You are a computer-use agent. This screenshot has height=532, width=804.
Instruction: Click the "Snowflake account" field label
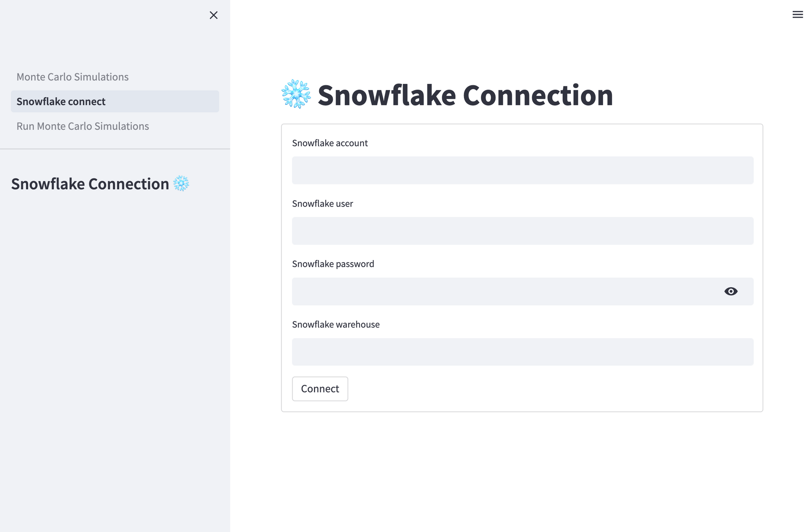330,143
